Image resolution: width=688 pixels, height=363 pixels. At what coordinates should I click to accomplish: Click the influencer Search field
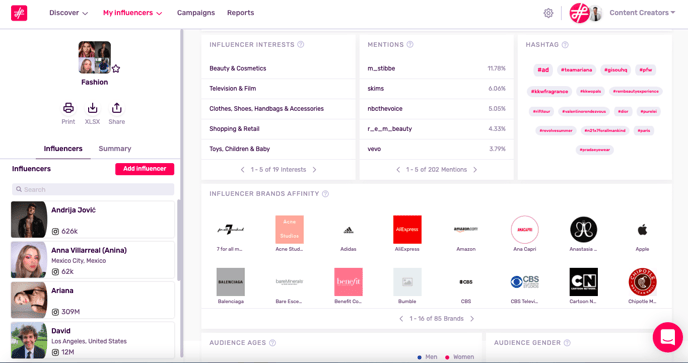[x=93, y=189]
